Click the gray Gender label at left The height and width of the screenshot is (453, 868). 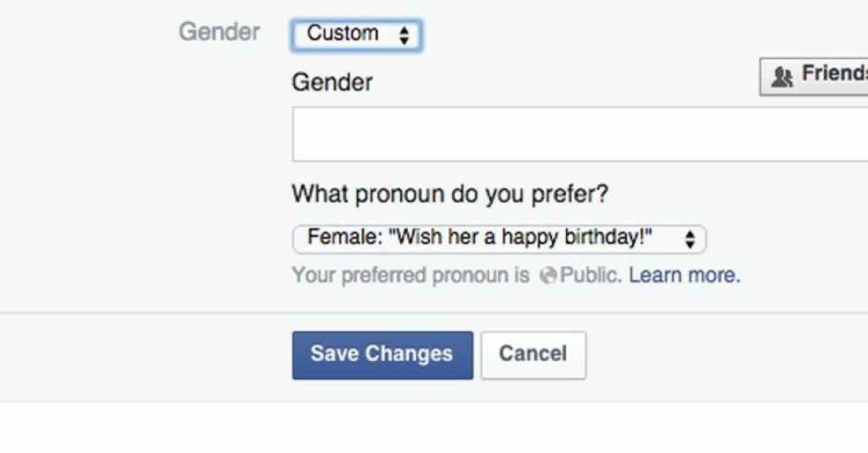pyautogui.click(x=219, y=32)
